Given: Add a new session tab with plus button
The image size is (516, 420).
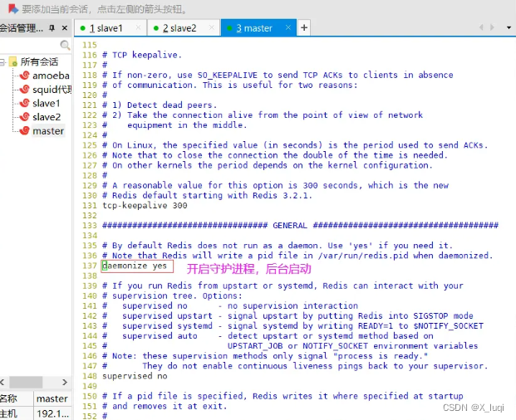Looking at the screenshot, I should point(304,27).
